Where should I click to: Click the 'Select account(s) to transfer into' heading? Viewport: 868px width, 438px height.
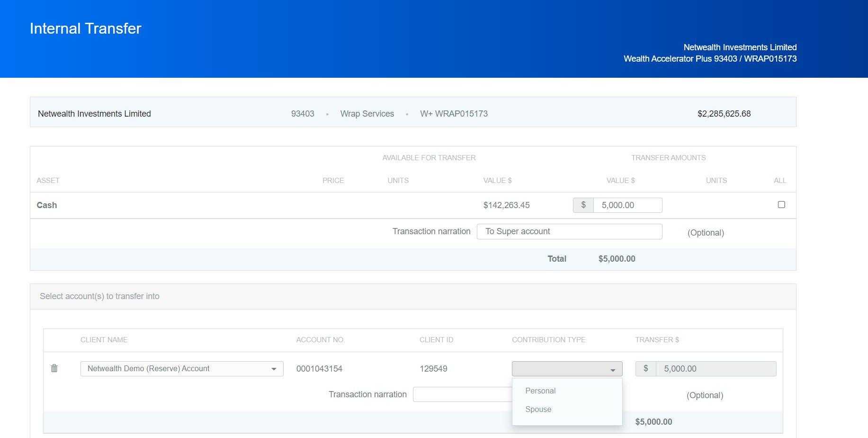coord(99,296)
